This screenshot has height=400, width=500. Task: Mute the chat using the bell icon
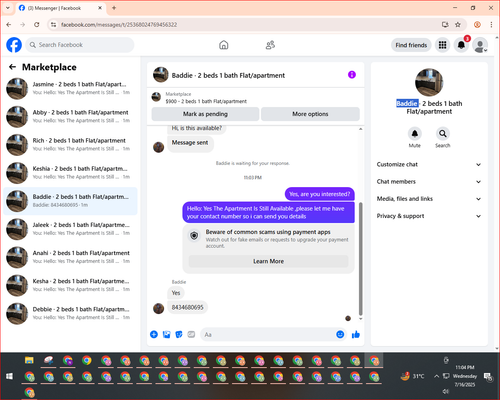pyautogui.click(x=415, y=134)
